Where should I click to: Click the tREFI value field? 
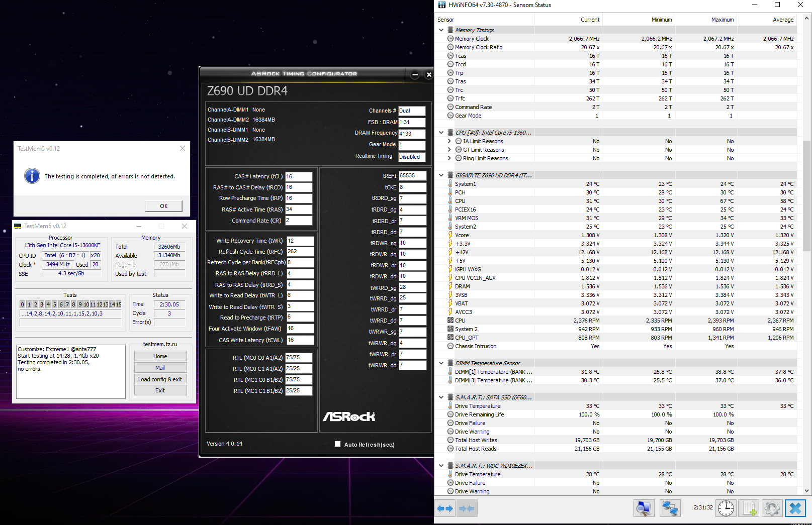click(412, 176)
